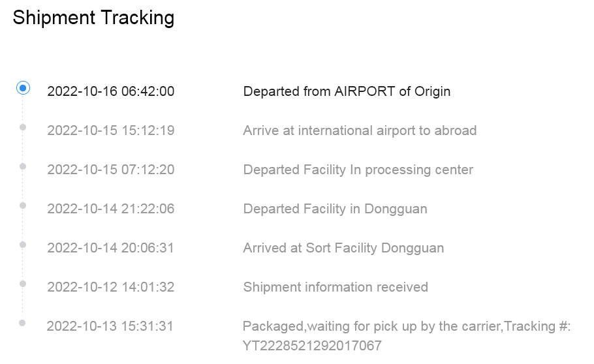Click the 2022-10-13 15:31:31 timestamp
This screenshot has width=594, height=364.
click(110, 326)
